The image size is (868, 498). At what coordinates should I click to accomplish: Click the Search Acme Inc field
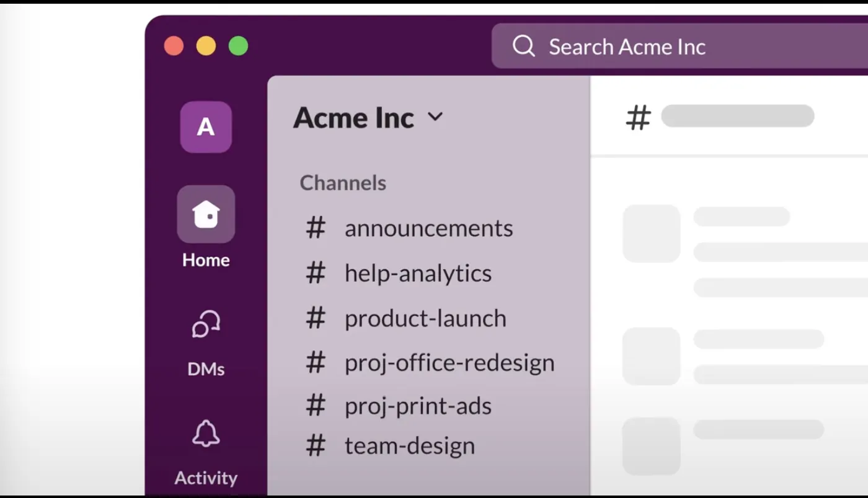click(626, 46)
